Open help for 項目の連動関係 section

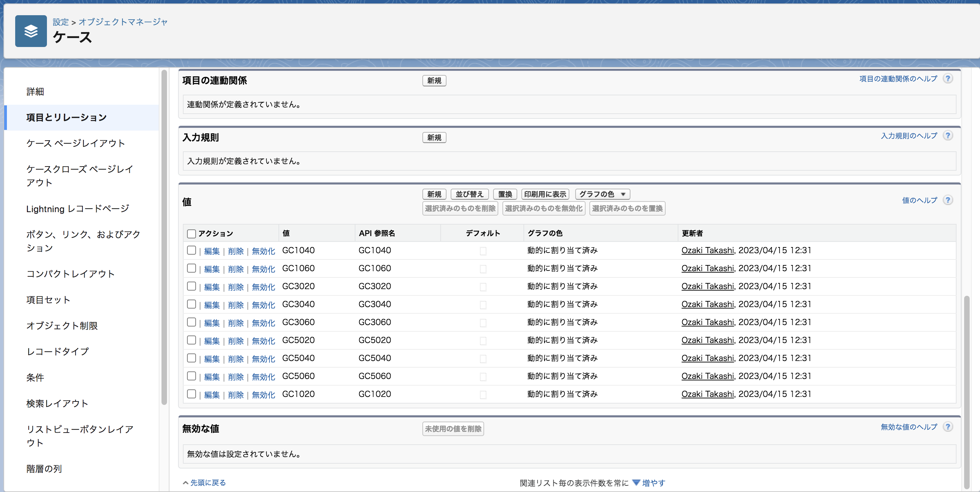(948, 78)
